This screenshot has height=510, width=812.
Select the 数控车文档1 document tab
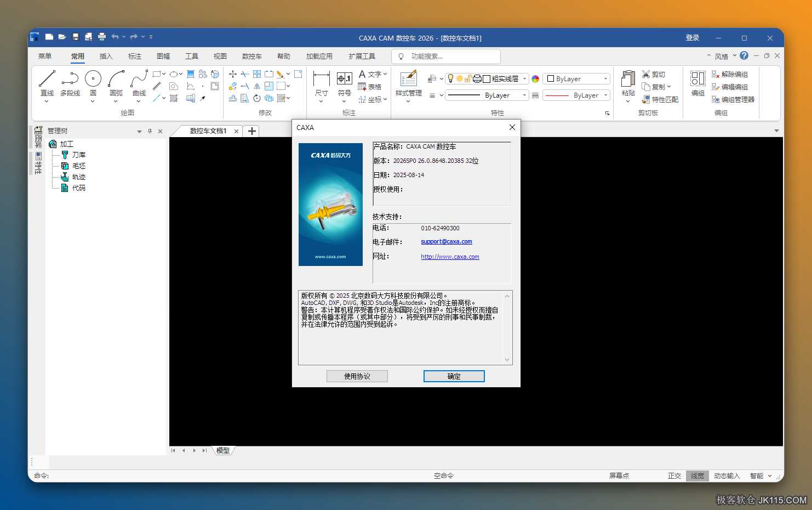(208, 131)
